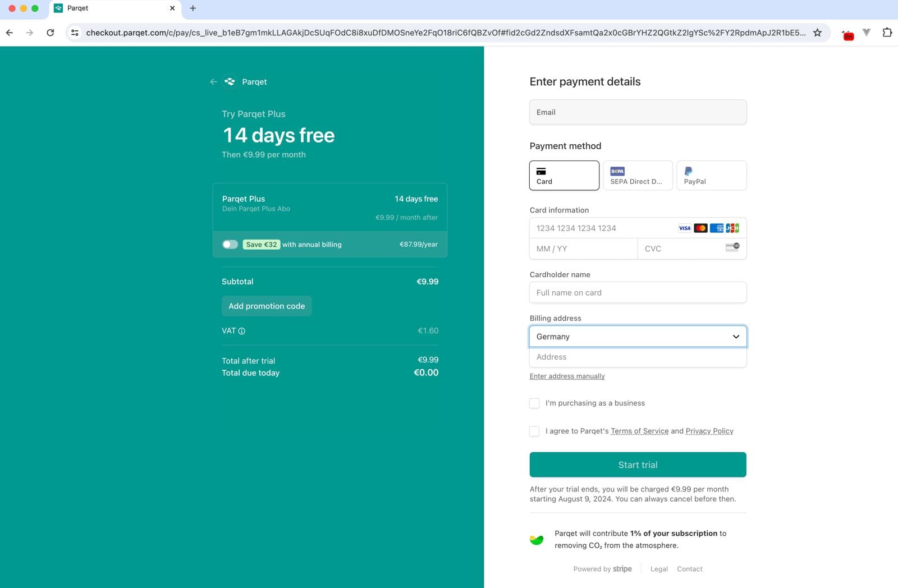
Task: Click the CVC hint card icon
Action: pyautogui.click(x=732, y=247)
